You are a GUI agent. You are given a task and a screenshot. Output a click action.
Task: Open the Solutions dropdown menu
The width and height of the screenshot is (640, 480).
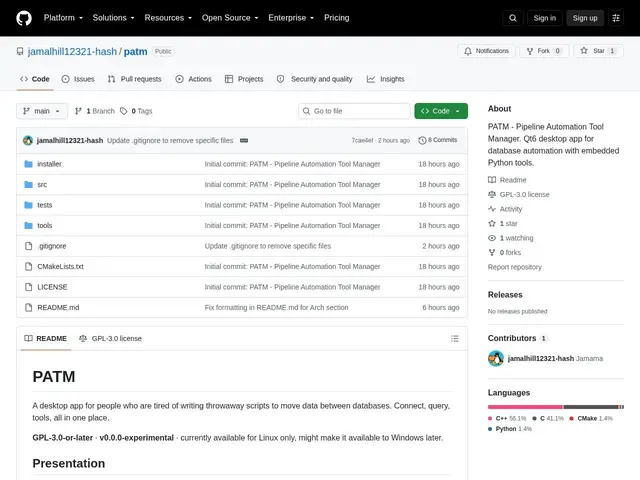coord(113,18)
